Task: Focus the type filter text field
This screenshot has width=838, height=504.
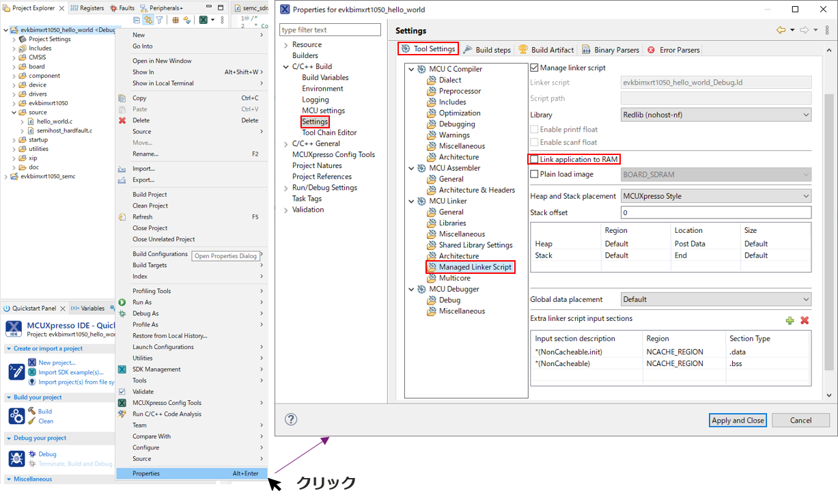Action: 330,30
